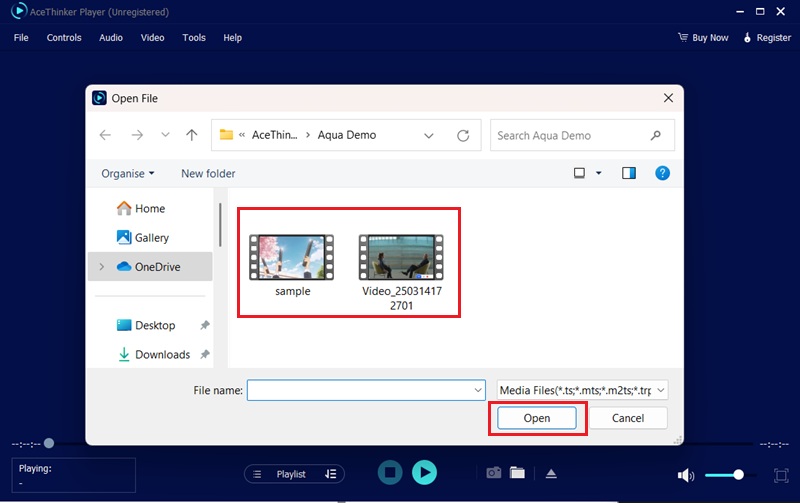Toggle the Playlist panel button

[x=294, y=474]
